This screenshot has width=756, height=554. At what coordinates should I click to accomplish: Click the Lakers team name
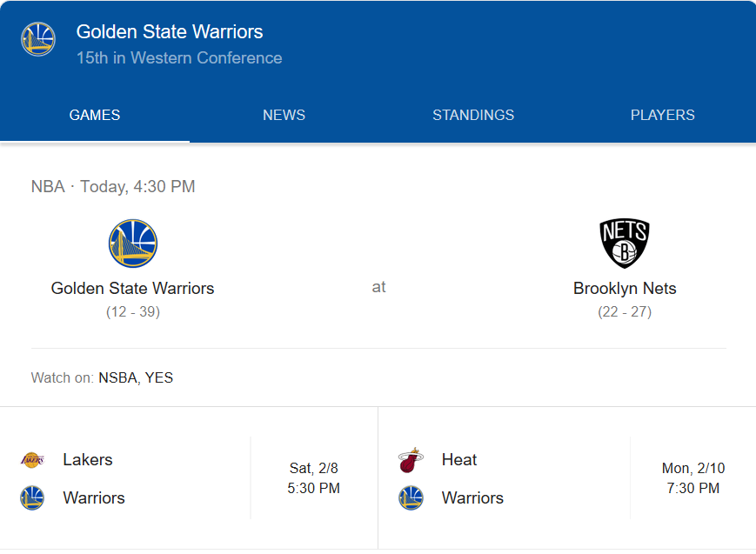coord(88,460)
